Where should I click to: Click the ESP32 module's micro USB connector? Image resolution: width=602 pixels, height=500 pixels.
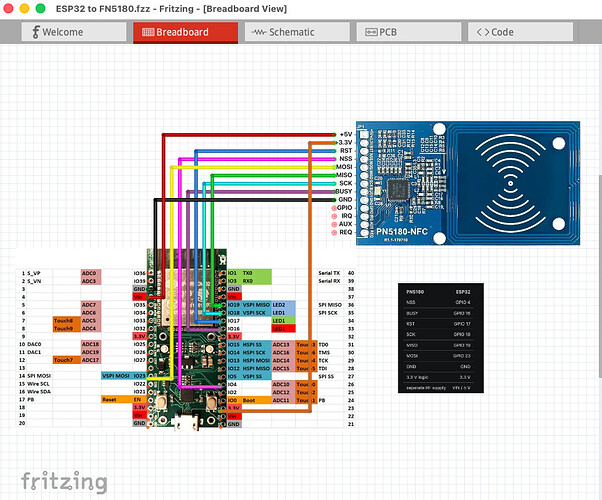click(x=186, y=422)
